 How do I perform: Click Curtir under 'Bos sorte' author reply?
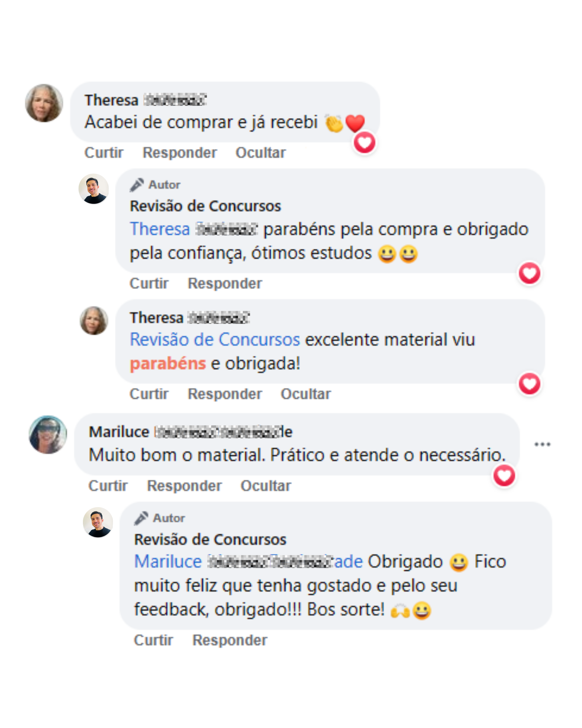[x=153, y=640]
